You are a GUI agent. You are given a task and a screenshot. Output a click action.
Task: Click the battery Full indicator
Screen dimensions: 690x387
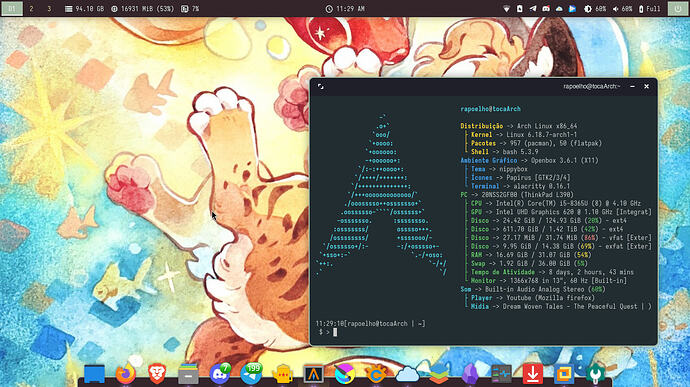tap(650, 8)
